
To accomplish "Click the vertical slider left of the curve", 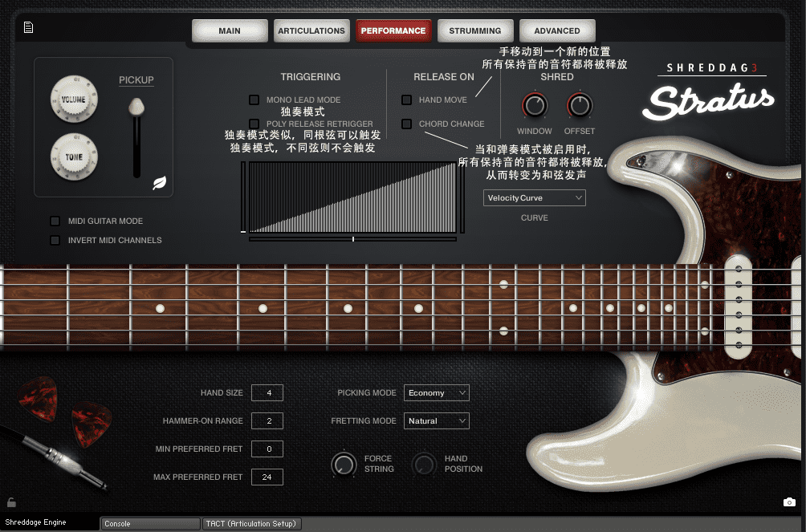I will tap(243, 197).
